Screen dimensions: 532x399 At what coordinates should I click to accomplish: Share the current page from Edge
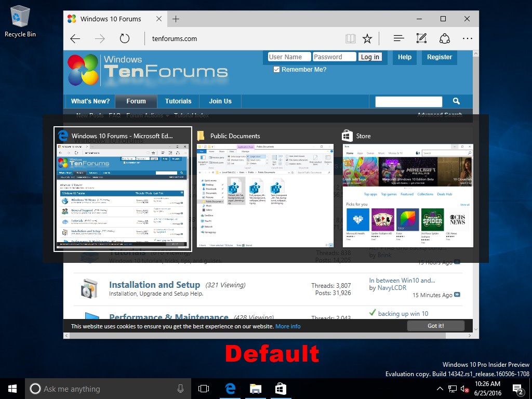click(444, 38)
